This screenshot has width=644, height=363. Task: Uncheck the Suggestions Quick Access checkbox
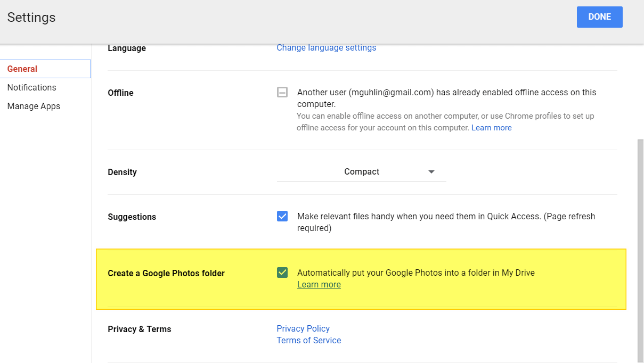pos(282,216)
